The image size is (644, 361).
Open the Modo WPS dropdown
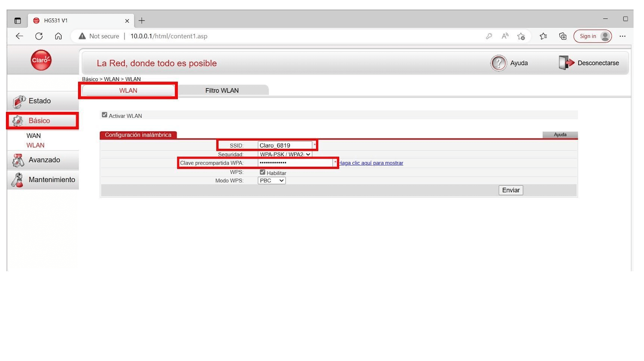tap(272, 180)
